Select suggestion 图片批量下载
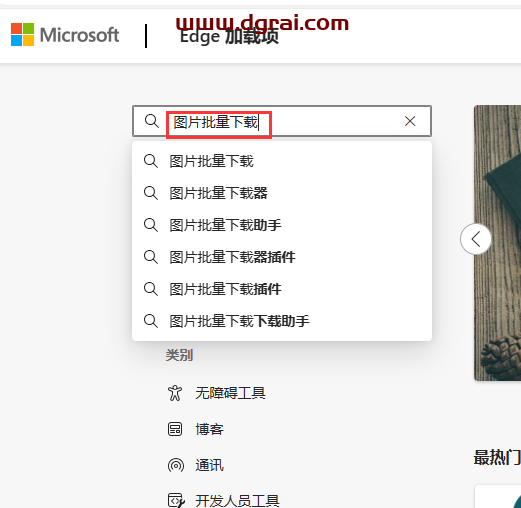This screenshot has height=508, width=521. [x=282, y=161]
